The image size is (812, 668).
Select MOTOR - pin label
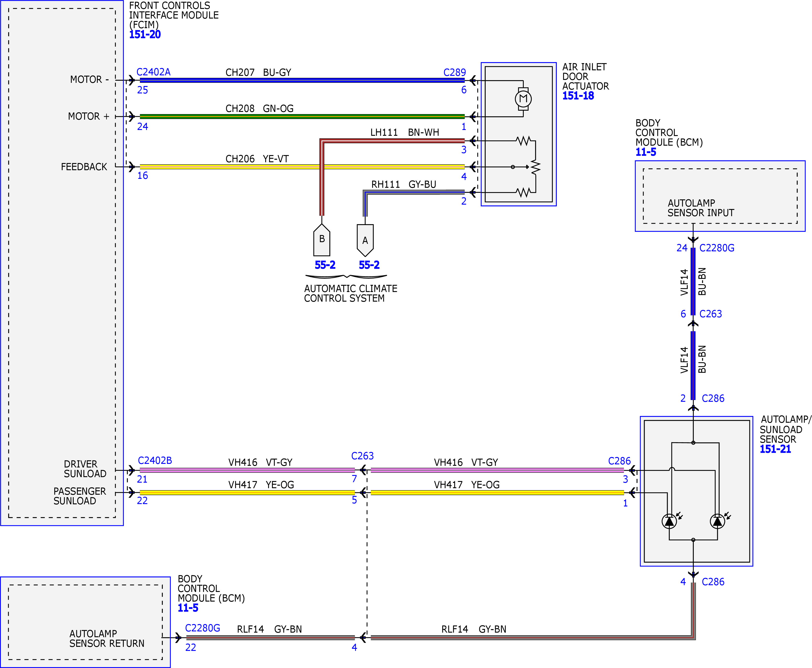click(89, 80)
